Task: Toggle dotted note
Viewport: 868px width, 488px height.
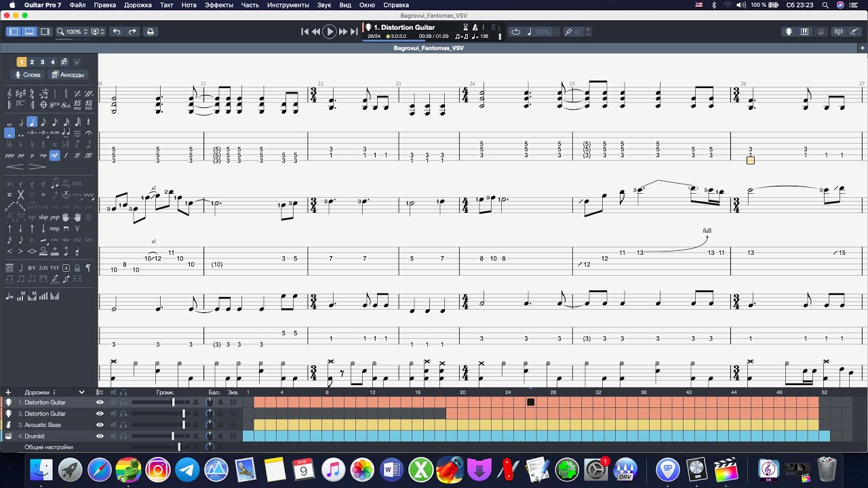Action: pyautogui.click(x=9, y=134)
